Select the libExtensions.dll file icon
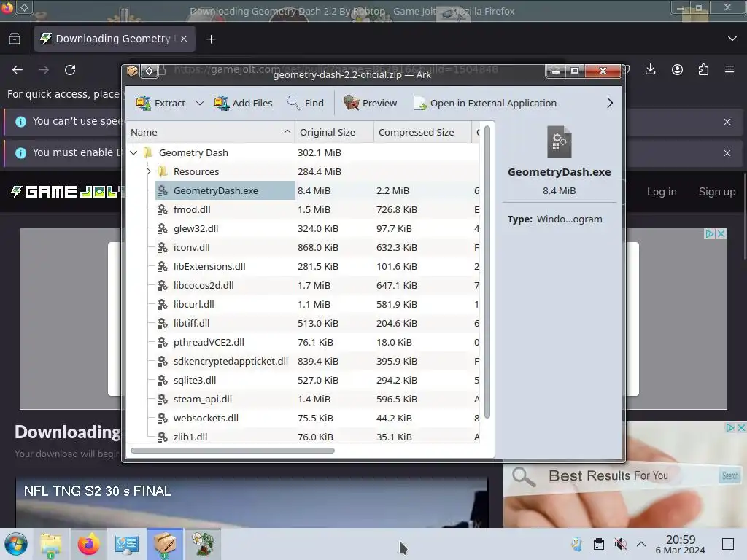The height and width of the screenshot is (560, 747). coord(163,267)
